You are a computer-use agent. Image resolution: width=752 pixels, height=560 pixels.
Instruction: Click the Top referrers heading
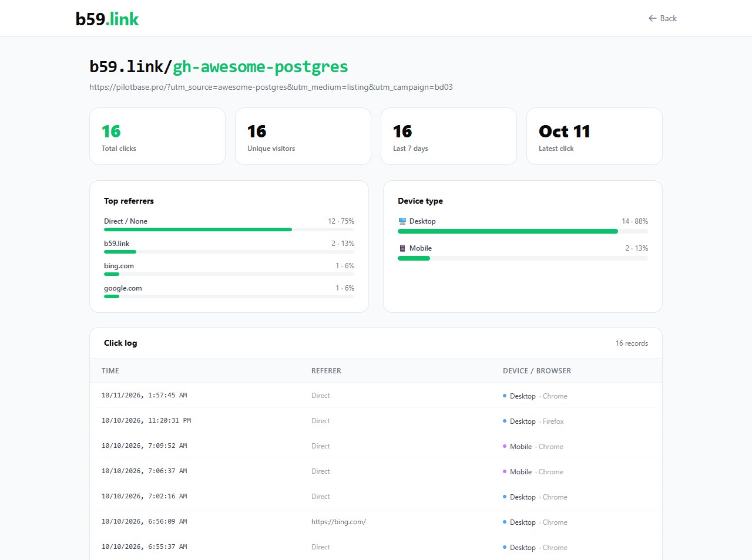(129, 201)
